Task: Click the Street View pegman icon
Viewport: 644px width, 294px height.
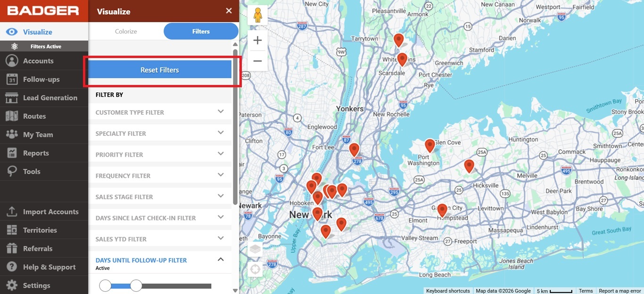Action: point(257,16)
